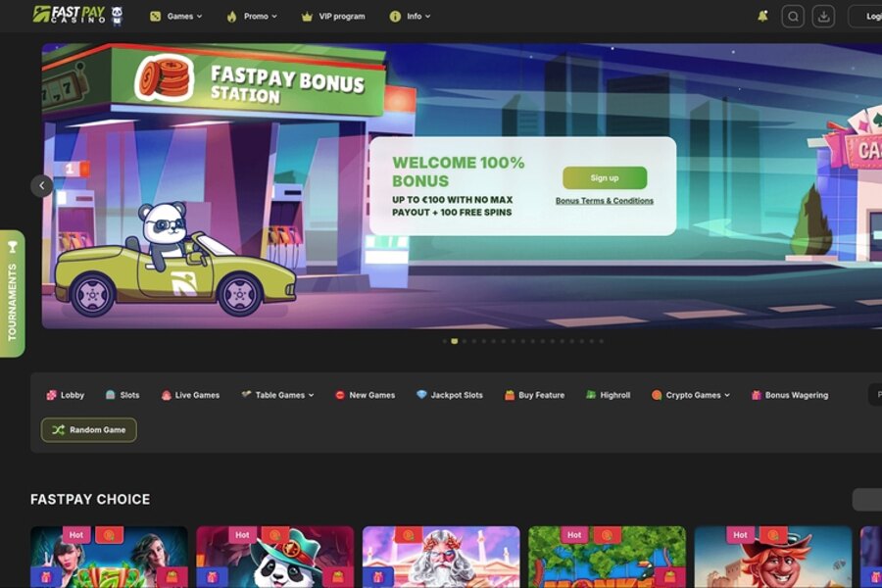This screenshot has height=588, width=882.
Task: Click the panda mascot icon beside logo
Action: click(117, 16)
